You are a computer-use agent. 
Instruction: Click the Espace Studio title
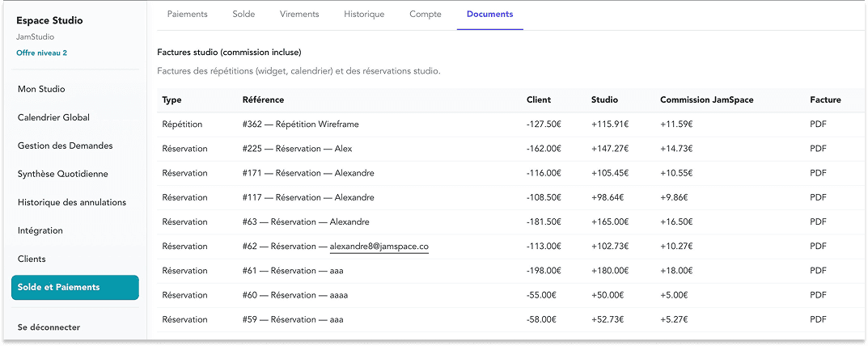coord(50,21)
